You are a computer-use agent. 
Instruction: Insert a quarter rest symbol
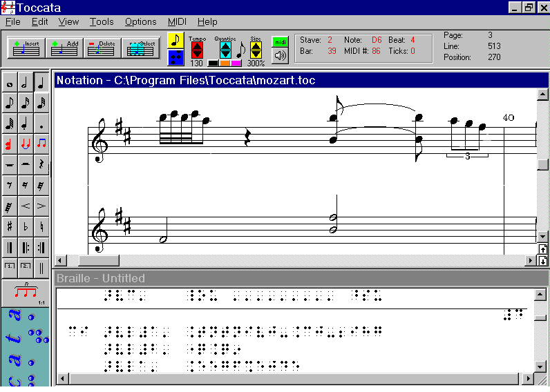42,164
